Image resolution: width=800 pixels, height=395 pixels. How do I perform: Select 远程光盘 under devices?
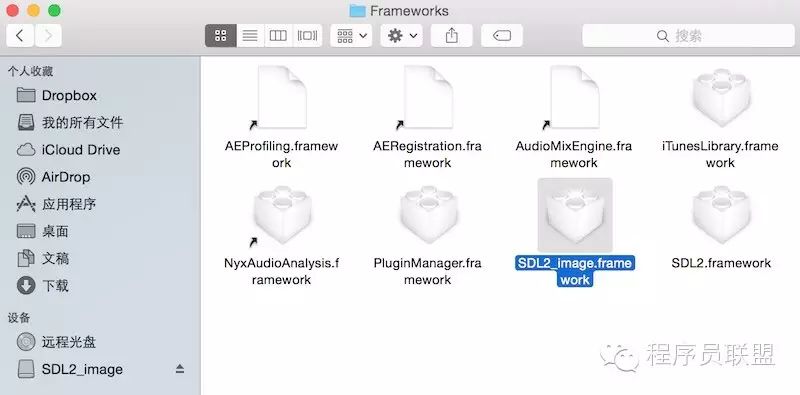tap(99, 342)
